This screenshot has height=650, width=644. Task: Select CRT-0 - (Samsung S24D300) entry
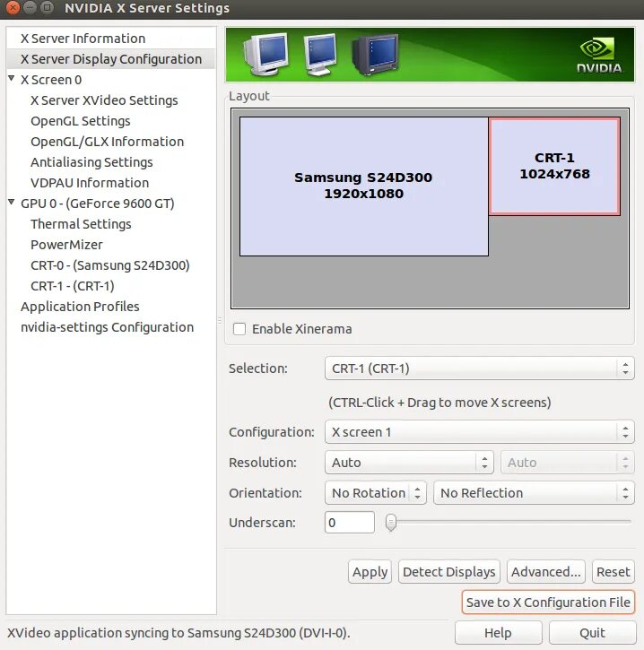pos(110,265)
